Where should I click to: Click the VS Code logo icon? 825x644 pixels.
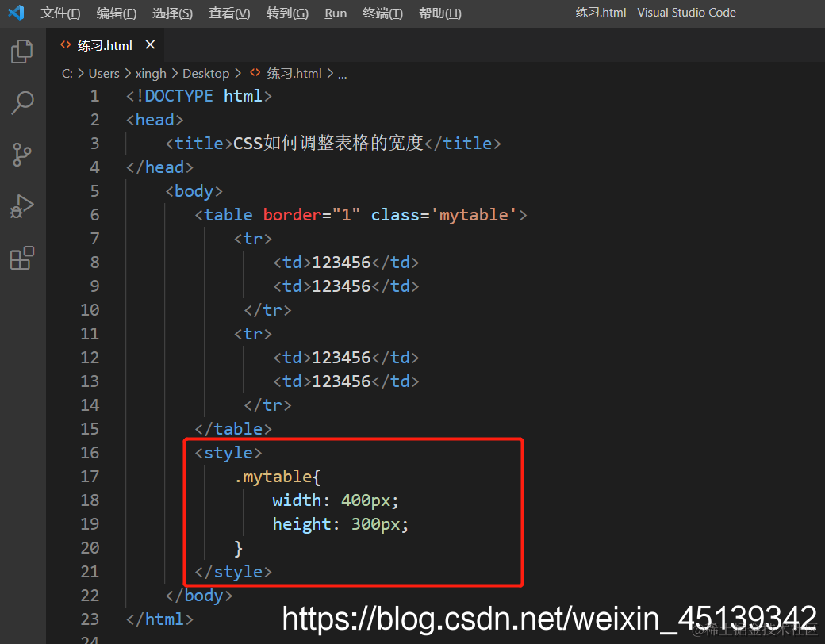coord(17,12)
